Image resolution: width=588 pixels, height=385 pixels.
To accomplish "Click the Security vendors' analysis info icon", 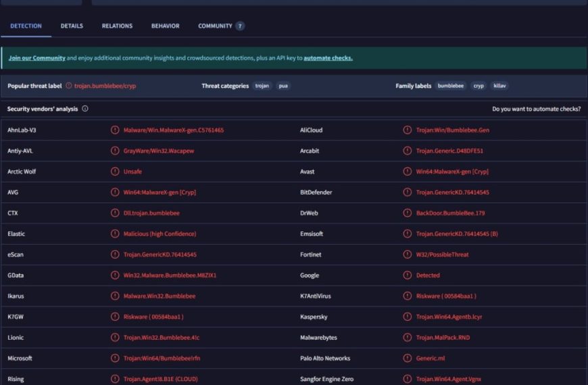I will point(85,109).
